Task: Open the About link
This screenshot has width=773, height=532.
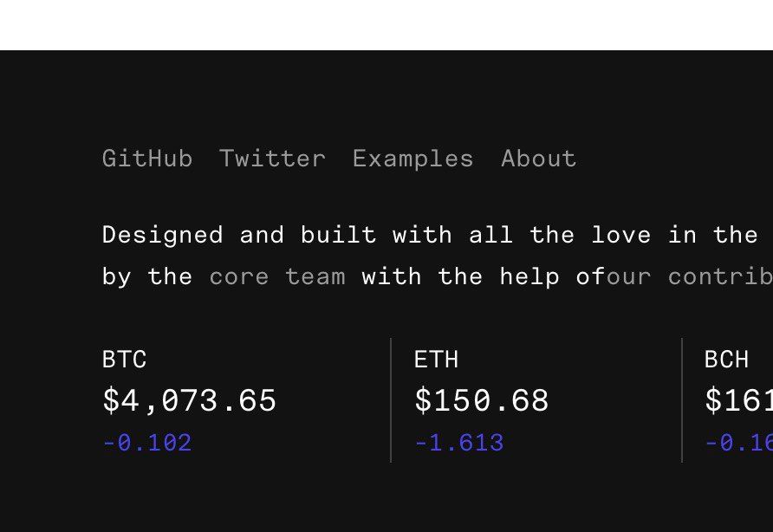Action: coord(538,159)
